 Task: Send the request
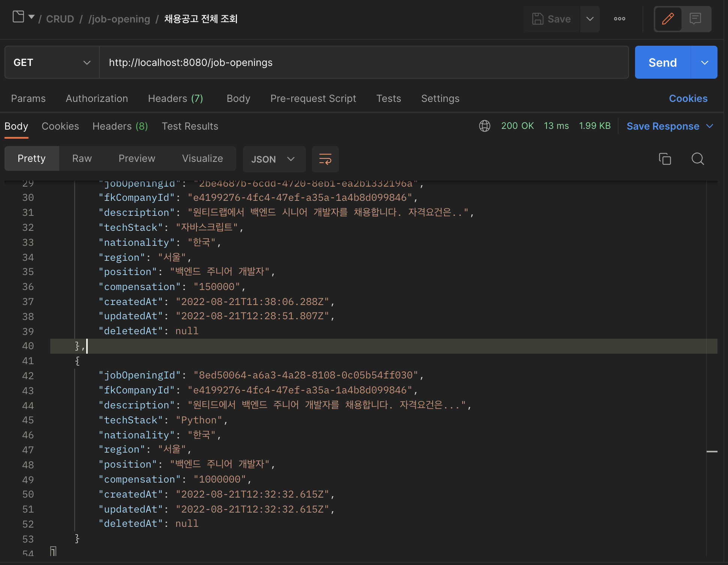[663, 62]
